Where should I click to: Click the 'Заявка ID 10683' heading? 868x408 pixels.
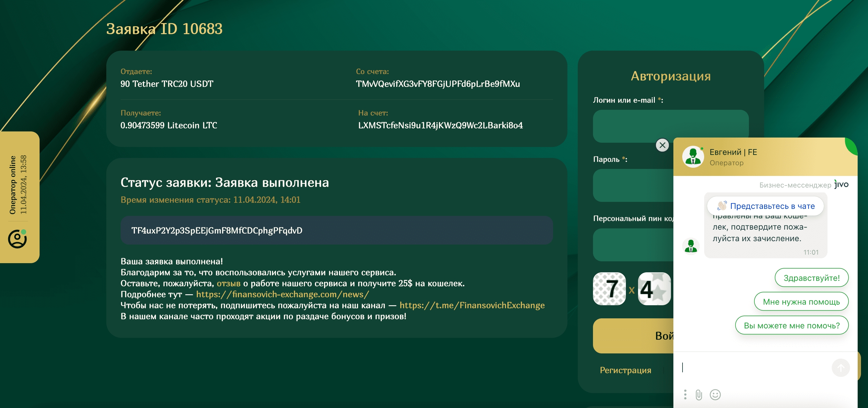164,29
